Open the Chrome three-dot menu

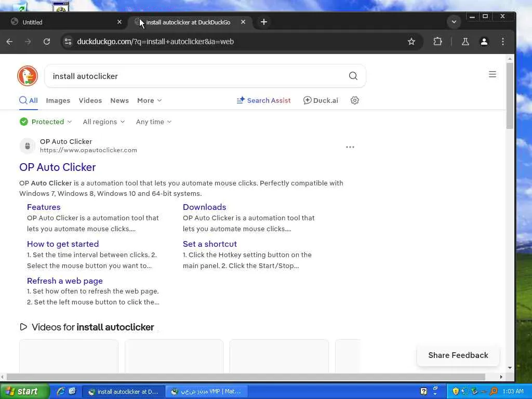point(503,42)
